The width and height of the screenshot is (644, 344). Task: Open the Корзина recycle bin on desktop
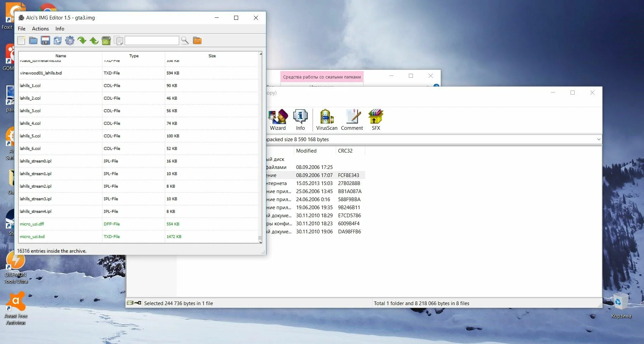point(621,305)
